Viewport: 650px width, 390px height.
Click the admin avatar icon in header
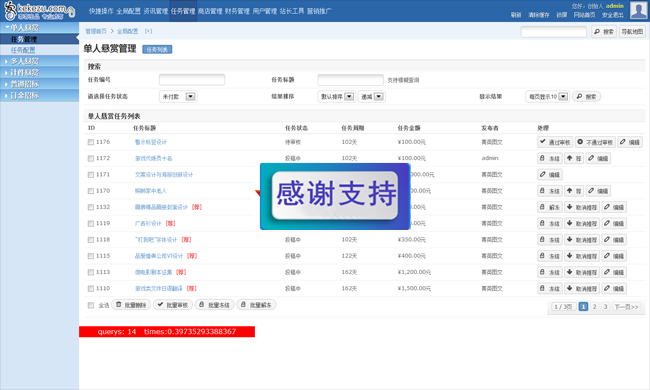coord(638,10)
